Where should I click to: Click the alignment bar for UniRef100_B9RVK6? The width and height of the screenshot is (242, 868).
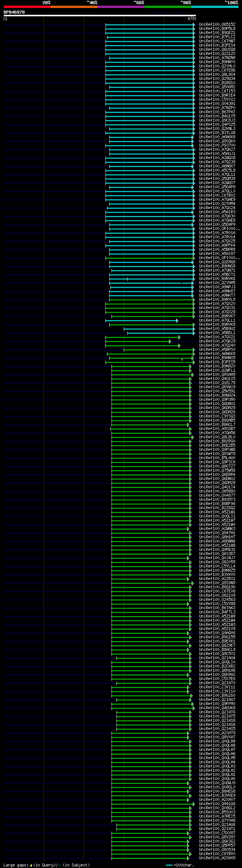pos(152,279)
